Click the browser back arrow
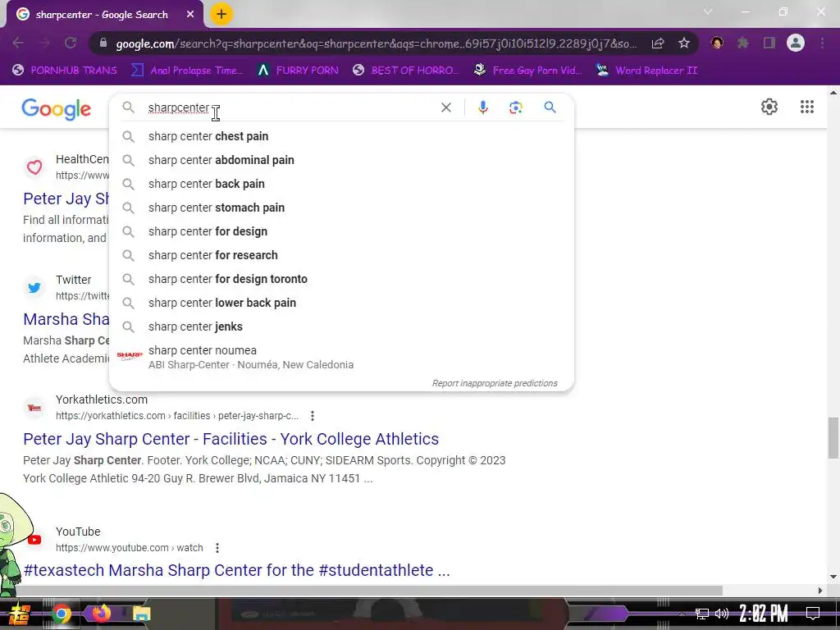Image resolution: width=840 pixels, height=630 pixels. [18, 43]
